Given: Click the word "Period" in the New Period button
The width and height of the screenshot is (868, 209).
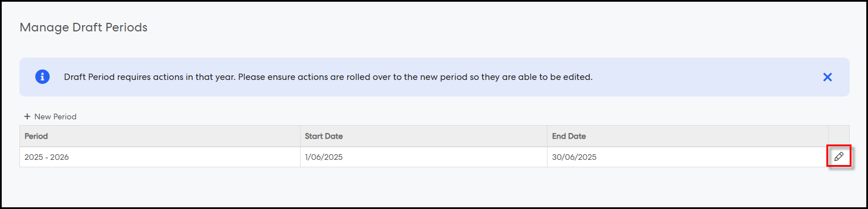Looking at the screenshot, I should click(x=64, y=116).
